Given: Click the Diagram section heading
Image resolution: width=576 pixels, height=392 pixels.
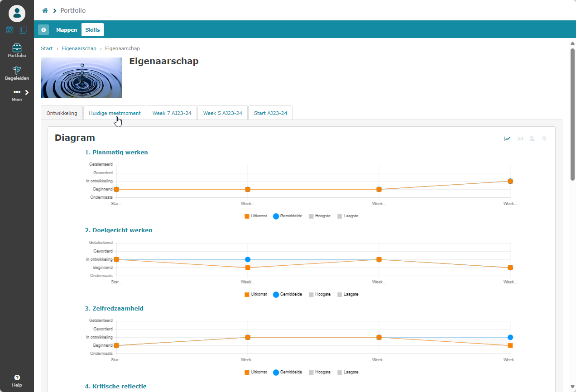Looking at the screenshot, I should 75,138.
